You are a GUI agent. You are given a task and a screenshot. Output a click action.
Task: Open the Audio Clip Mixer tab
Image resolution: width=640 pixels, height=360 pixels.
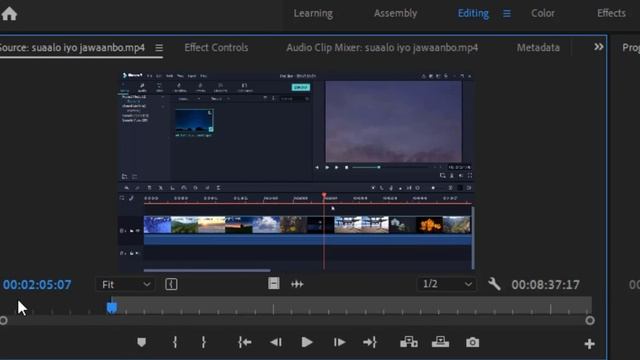pos(382,48)
